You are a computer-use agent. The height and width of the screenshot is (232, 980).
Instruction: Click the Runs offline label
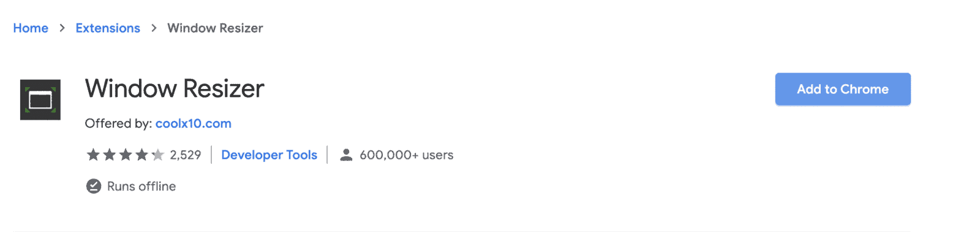coord(141,186)
